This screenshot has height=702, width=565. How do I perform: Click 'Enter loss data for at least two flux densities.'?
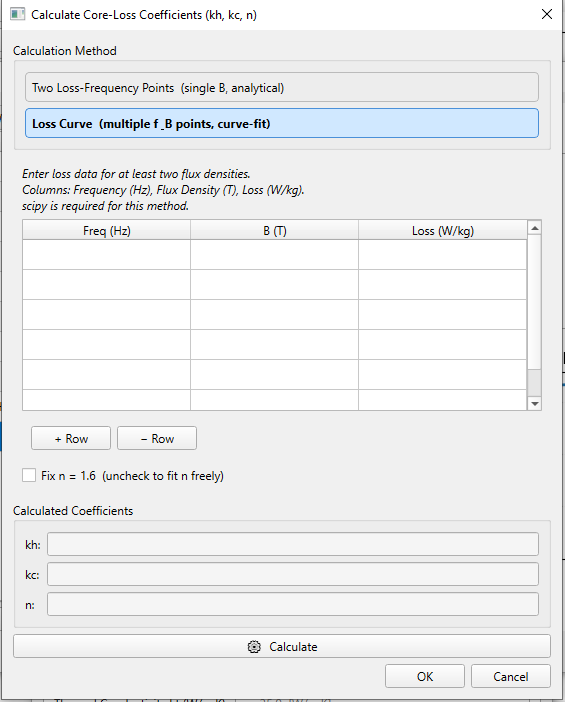click(136, 174)
